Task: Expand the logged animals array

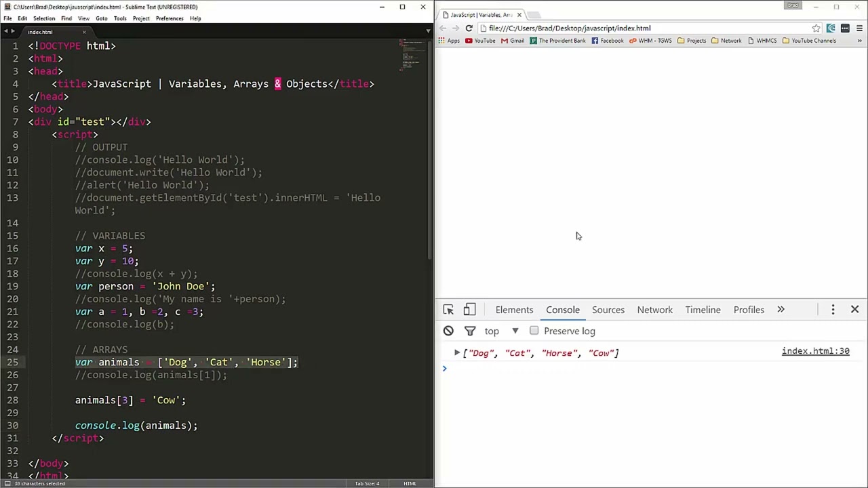Action: click(x=457, y=353)
